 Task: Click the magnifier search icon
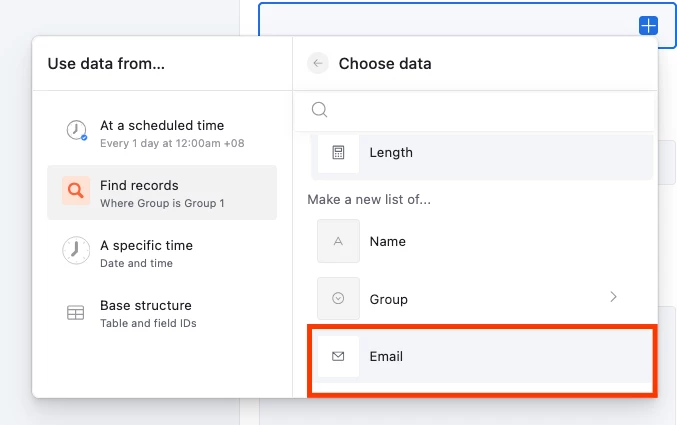(320, 110)
